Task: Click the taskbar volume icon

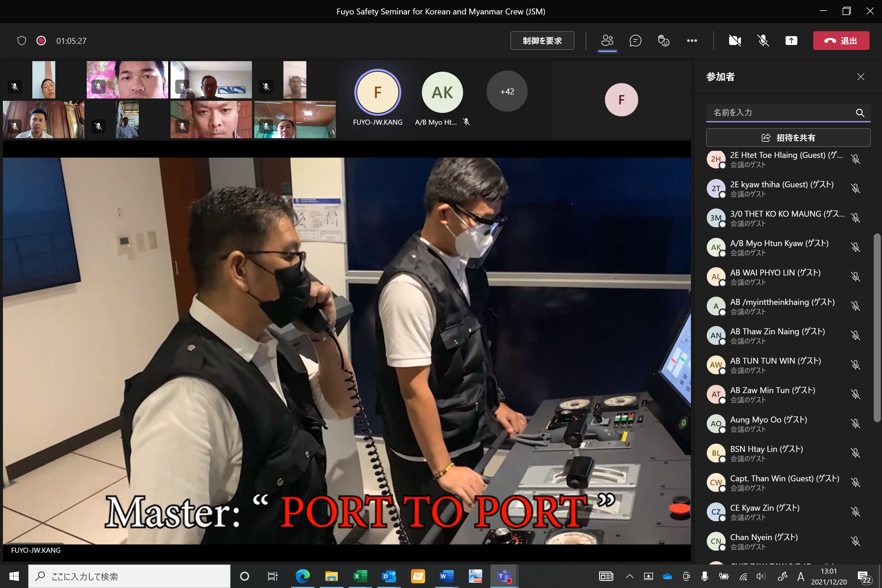Action: (761, 576)
